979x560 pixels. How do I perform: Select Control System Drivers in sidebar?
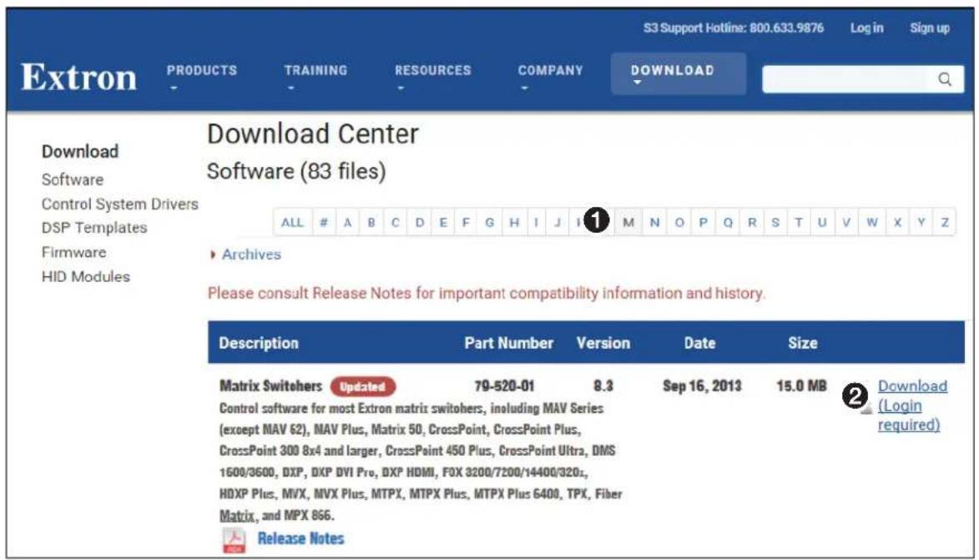pos(120,204)
